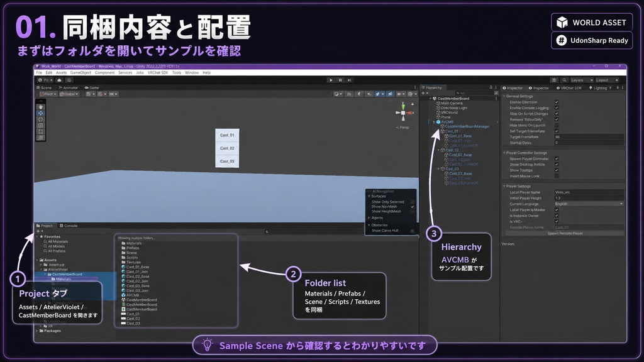Click the Pause button
This screenshot has height=362, width=644.
pos(340,80)
